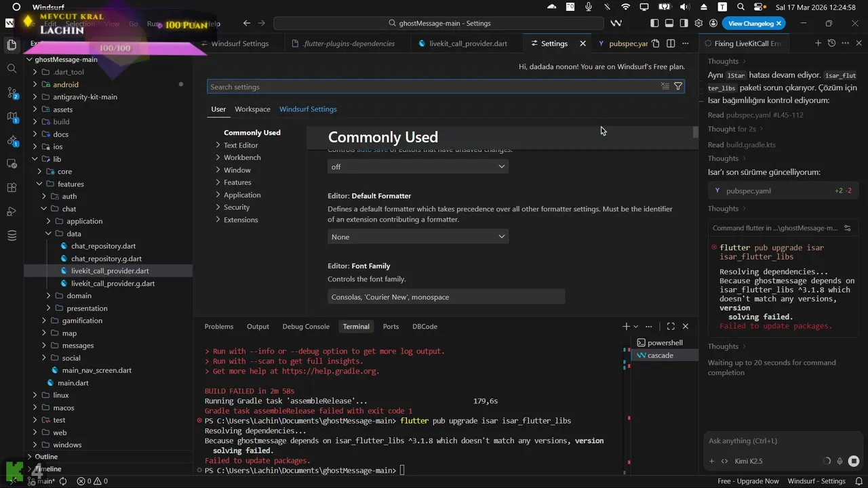This screenshot has height=488, width=868.
Task: Open the auto save dropdown set to off
Action: click(x=418, y=167)
